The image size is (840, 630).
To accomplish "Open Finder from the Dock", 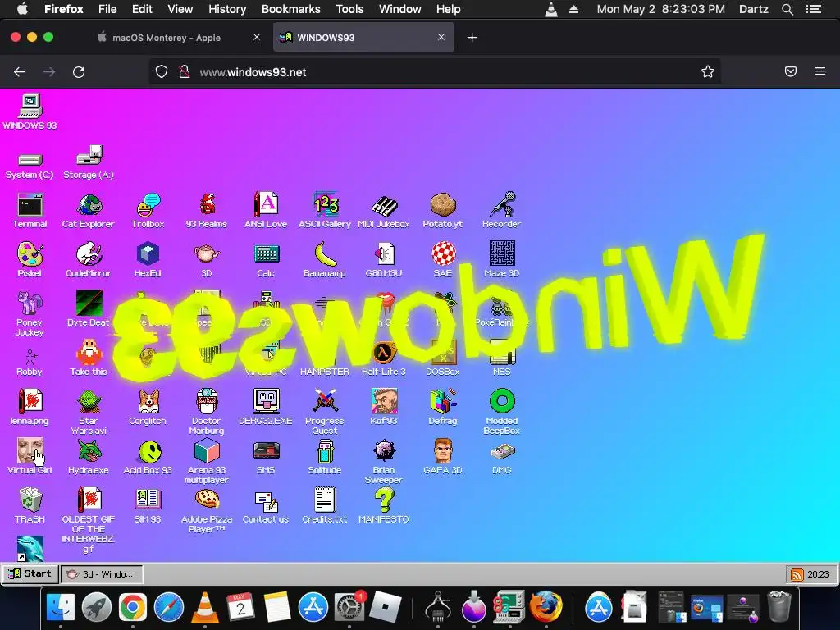I will 61,607.
